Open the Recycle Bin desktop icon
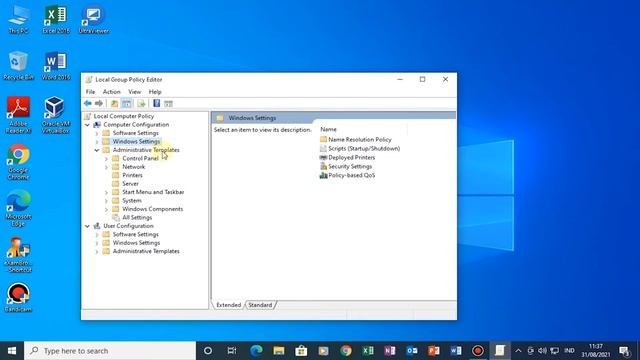The width and height of the screenshot is (640, 360). tap(18, 66)
